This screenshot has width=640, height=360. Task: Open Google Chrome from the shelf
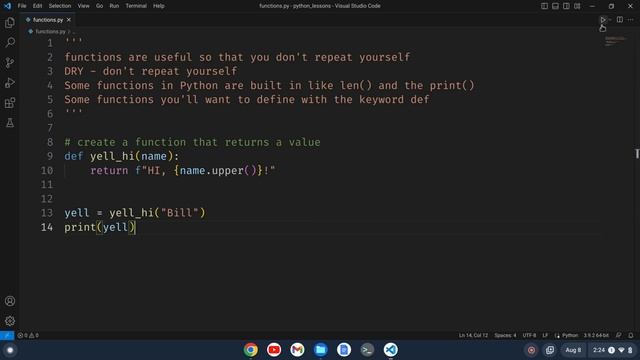[251, 350]
